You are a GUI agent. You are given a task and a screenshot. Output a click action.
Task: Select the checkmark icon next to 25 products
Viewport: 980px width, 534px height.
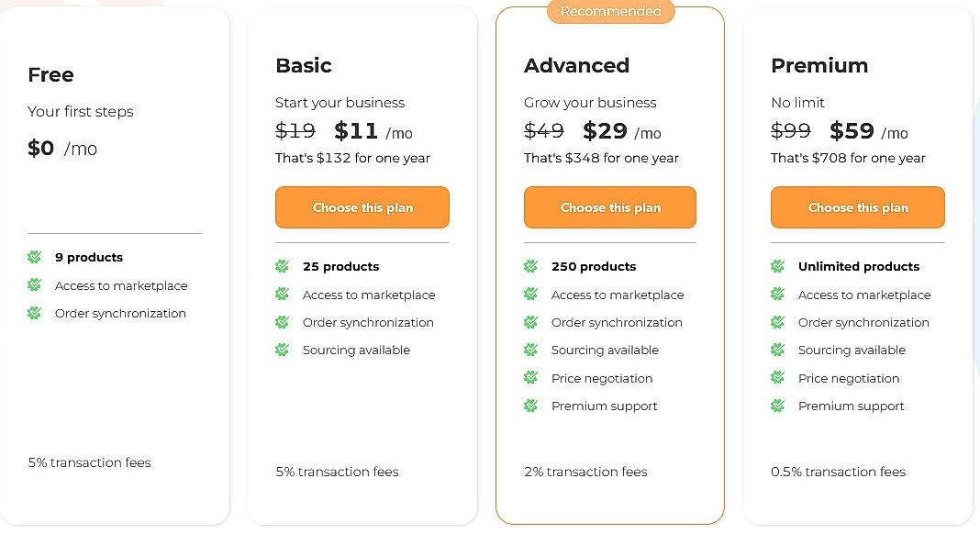282,266
